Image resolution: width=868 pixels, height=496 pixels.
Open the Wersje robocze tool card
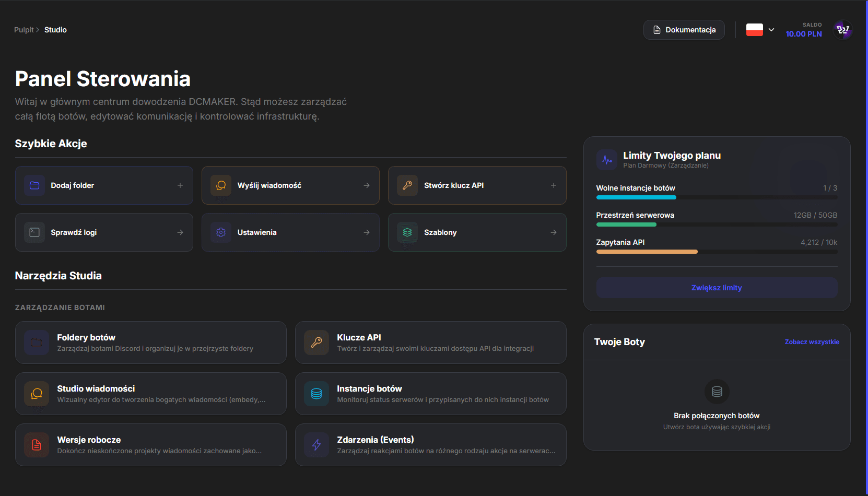pyautogui.click(x=151, y=445)
